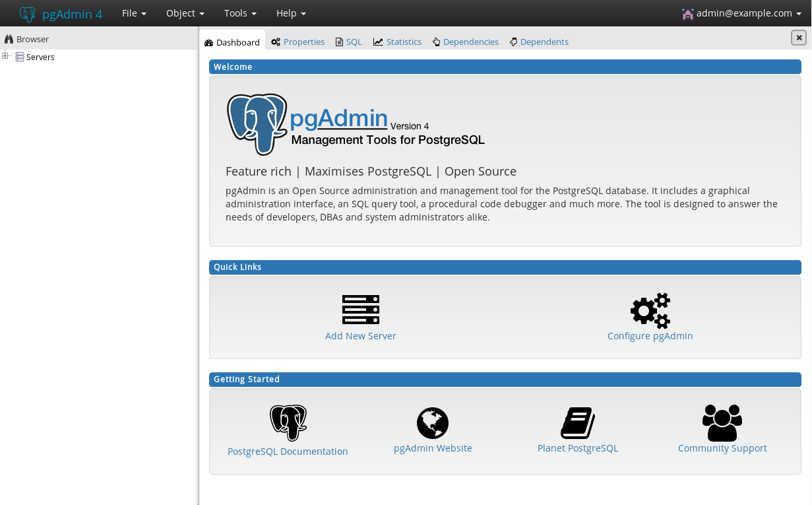Click the PostgreSQL Documentation elephant icon
Viewport: 812px width, 505px height.
[288, 423]
